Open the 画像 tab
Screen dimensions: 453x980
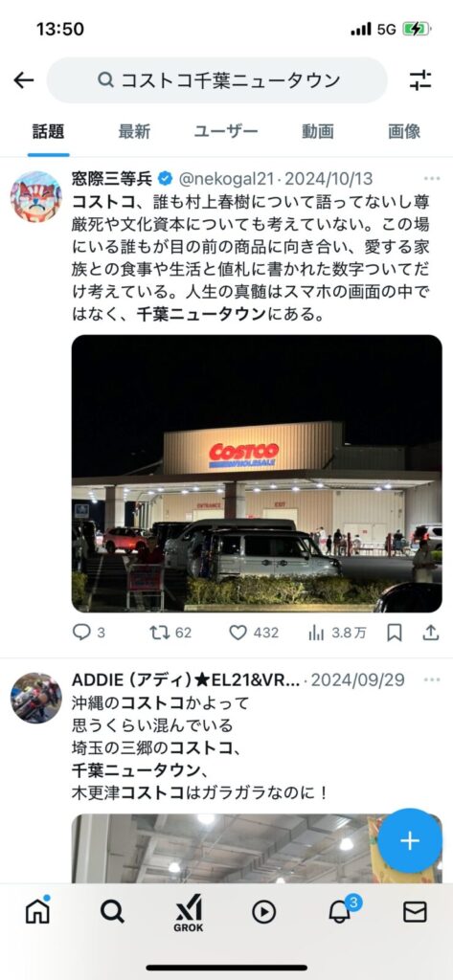404,131
